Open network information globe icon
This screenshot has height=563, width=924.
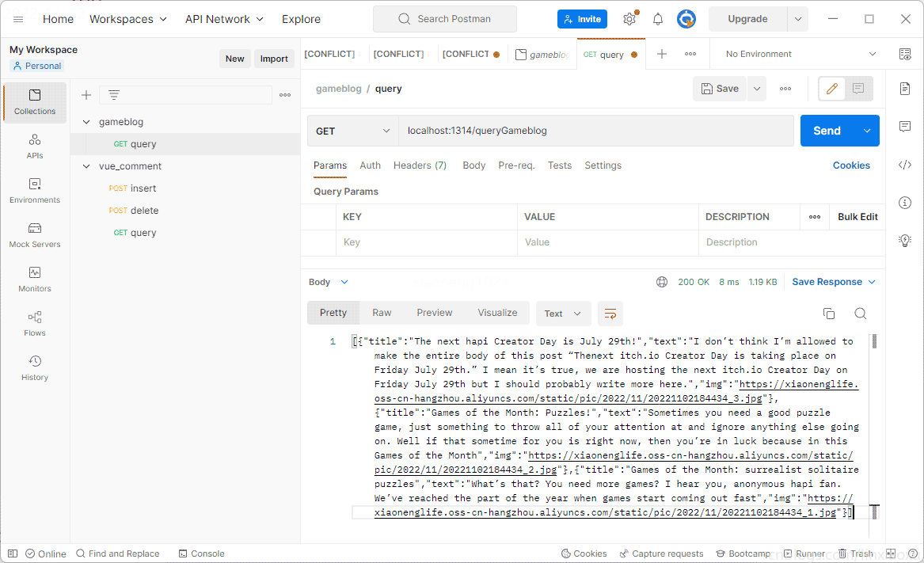(662, 282)
